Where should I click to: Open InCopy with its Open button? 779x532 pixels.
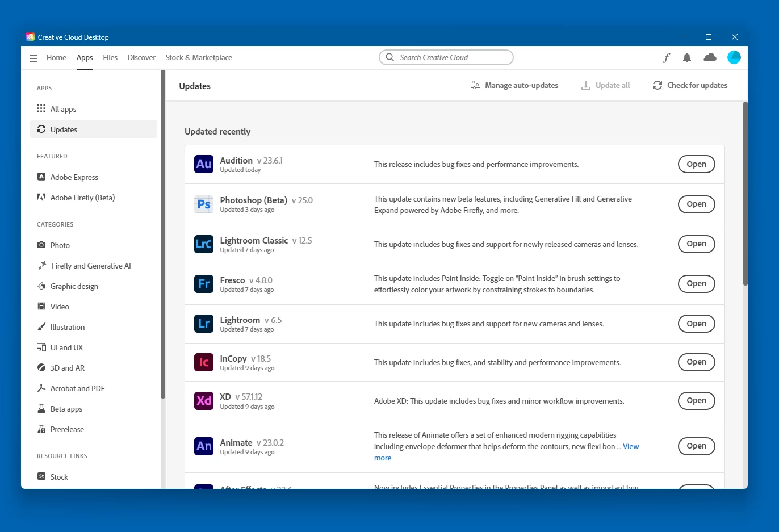tap(697, 362)
